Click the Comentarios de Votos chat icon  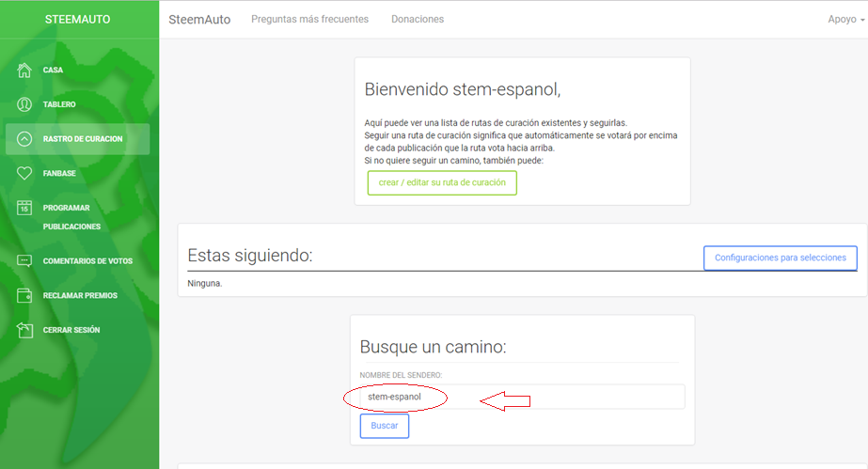click(24, 260)
